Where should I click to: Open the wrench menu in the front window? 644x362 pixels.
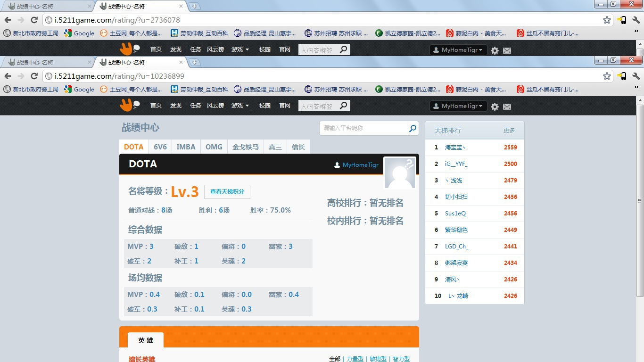pyautogui.click(x=636, y=76)
